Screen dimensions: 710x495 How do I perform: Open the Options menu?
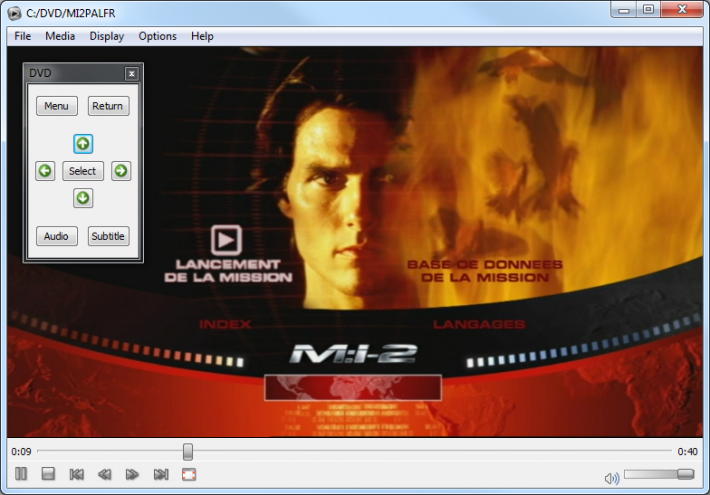pyautogui.click(x=158, y=36)
